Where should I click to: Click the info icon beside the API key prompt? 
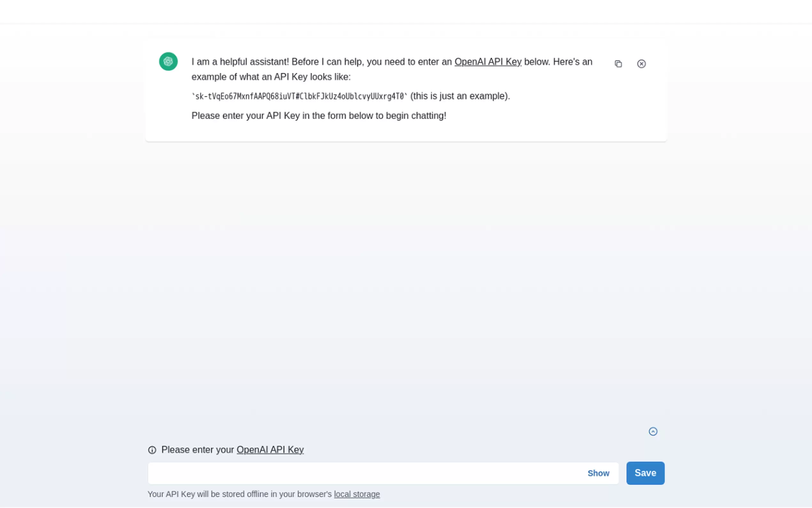click(152, 450)
